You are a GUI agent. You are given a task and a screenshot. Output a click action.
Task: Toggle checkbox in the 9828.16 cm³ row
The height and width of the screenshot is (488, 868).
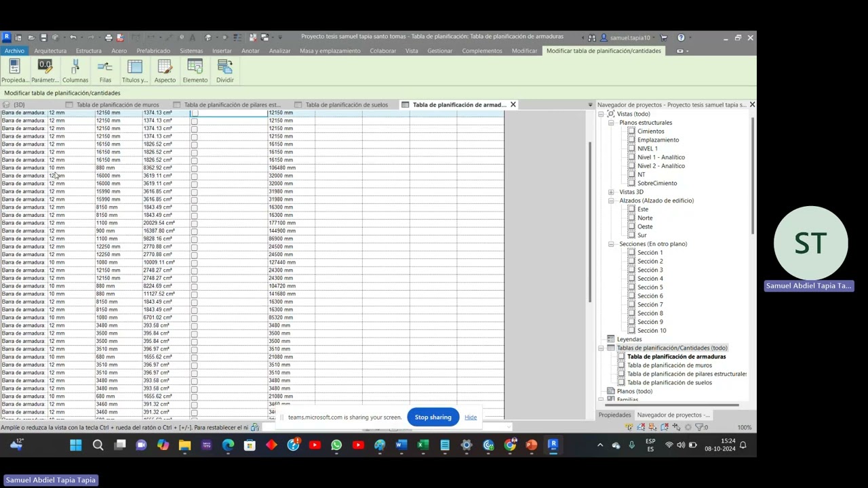click(194, 239)
